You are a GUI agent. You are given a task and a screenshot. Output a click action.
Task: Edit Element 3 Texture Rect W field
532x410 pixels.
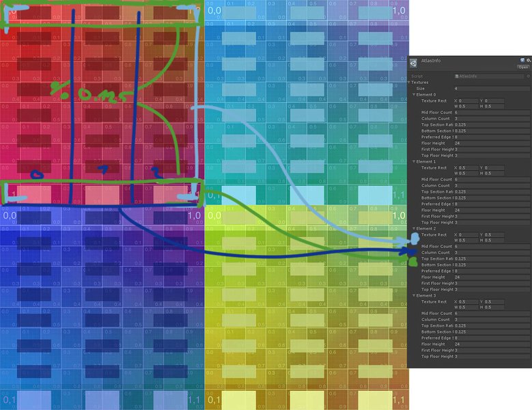tap(468, 307)
